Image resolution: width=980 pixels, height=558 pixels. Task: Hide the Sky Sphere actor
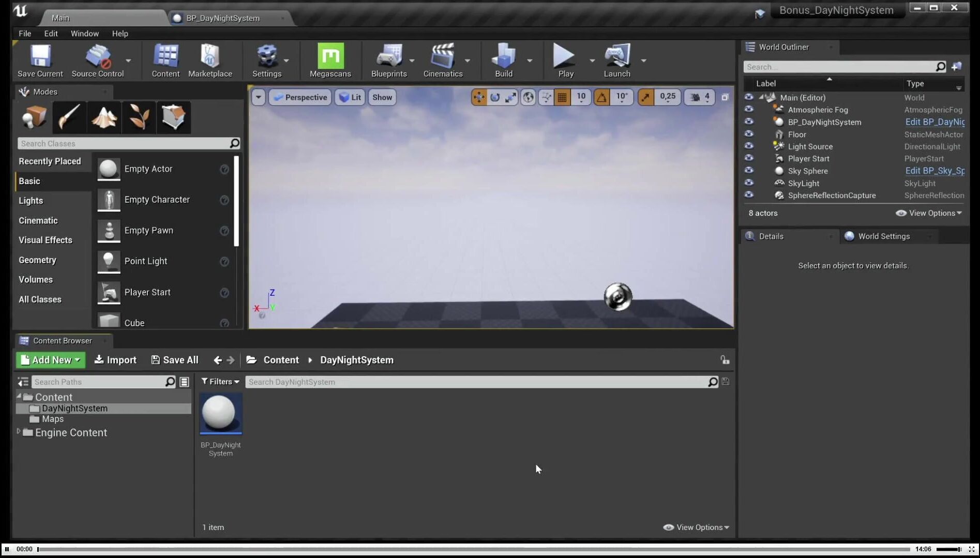749,170
